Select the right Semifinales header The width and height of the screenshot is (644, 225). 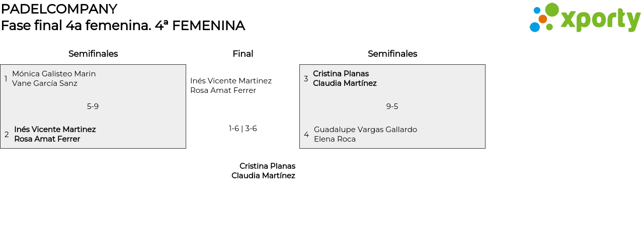[392, 54]
